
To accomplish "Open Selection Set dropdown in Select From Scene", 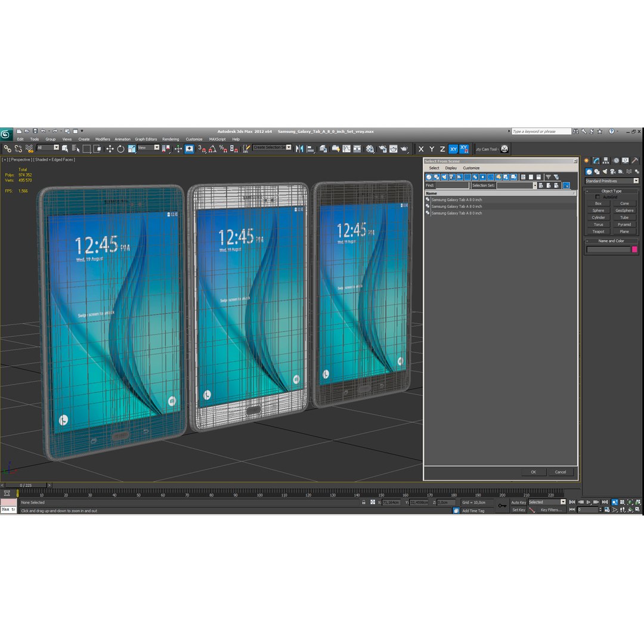I will tap(516, 185).
